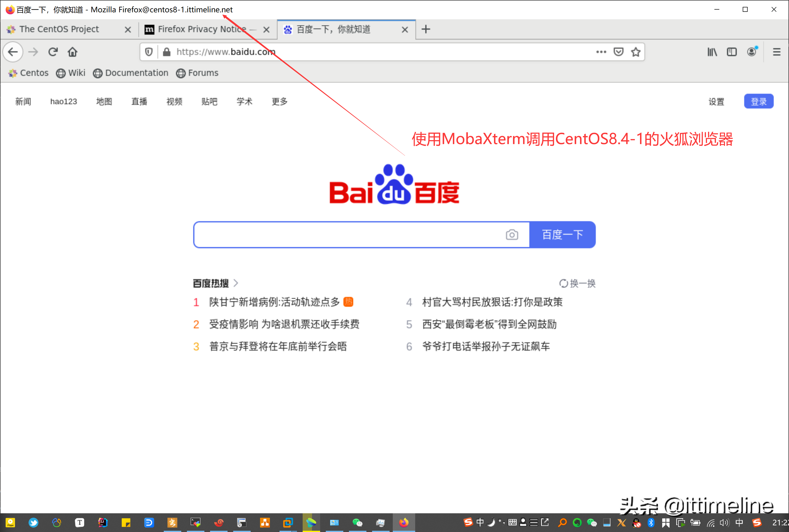Reload the current Baidu page
This screenshot has height=532, width=789.
[53, 52]
